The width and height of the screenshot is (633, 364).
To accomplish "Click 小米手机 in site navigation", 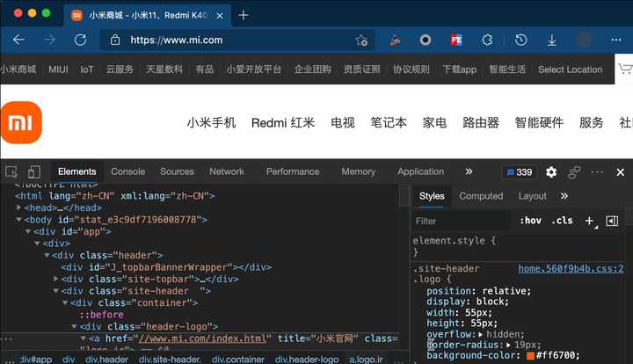I will pyautogui.click(x=211, y=122).
